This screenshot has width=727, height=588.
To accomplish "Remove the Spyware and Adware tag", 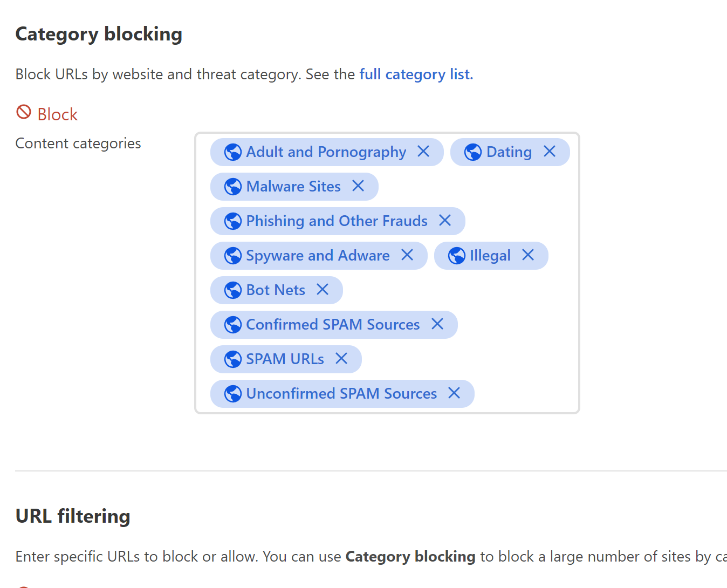I will (x=407, y=255).
